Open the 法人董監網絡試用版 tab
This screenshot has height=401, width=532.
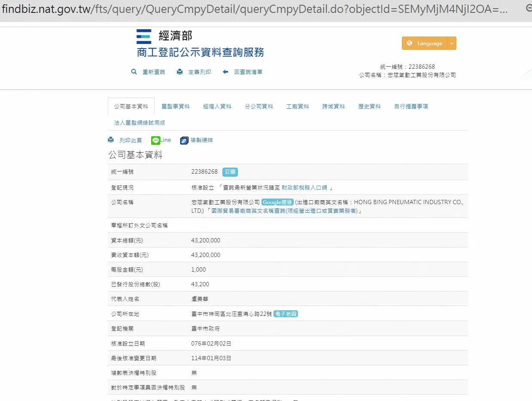140,122
